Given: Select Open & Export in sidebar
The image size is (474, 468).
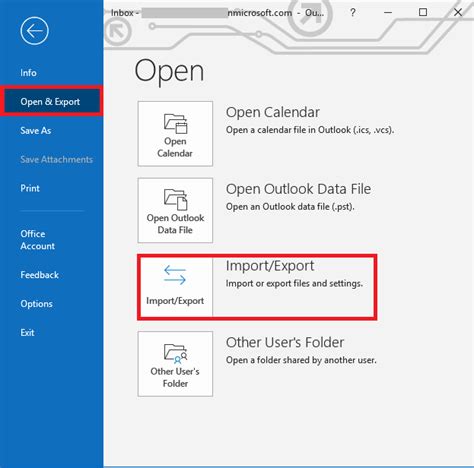Looking at the screenshot, I should click(51, 101).
